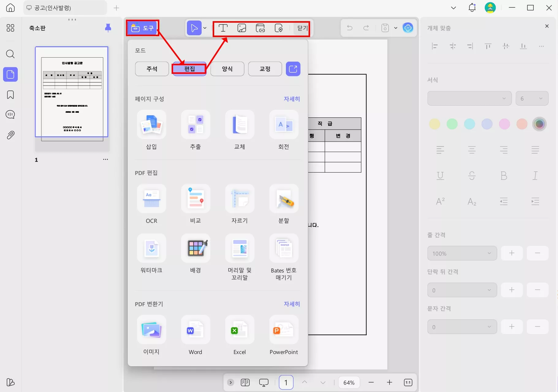Click the 닫기 close edit button
558x392 pixels.
tap(302, 28)
